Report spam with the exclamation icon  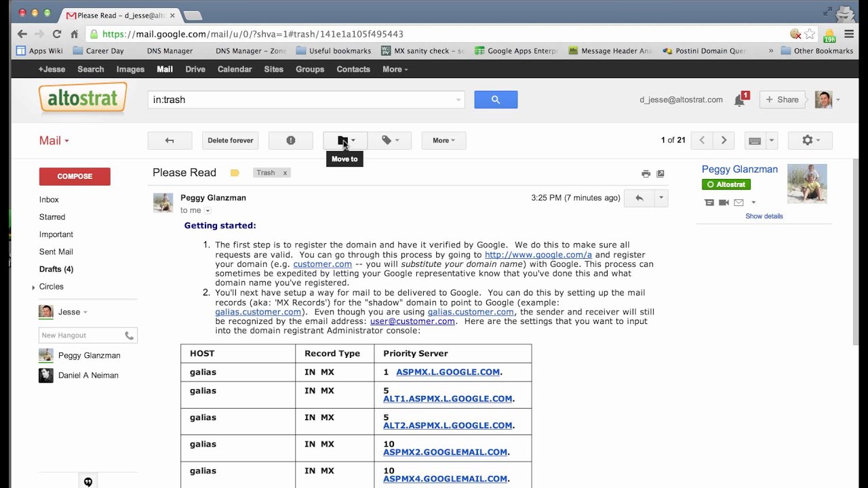pyautogui.click(x=291, y=140)
